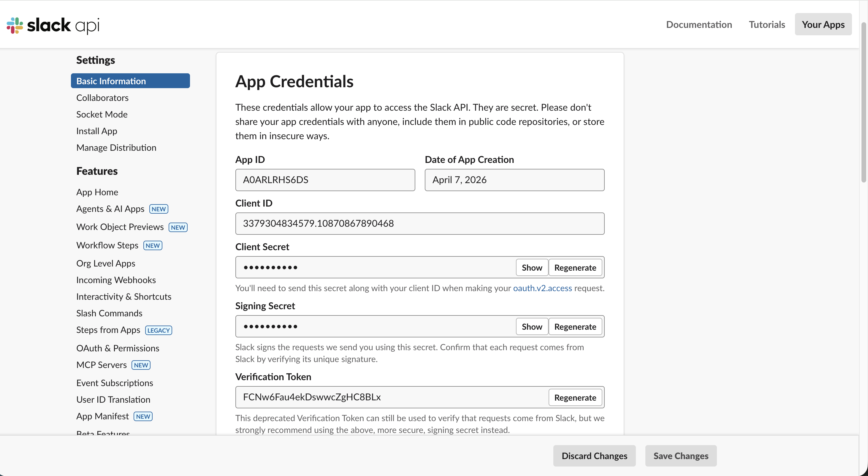Open Collaborators settings
Image resolution: width=868 pixels, height=476 pixels.
point(102,98)
